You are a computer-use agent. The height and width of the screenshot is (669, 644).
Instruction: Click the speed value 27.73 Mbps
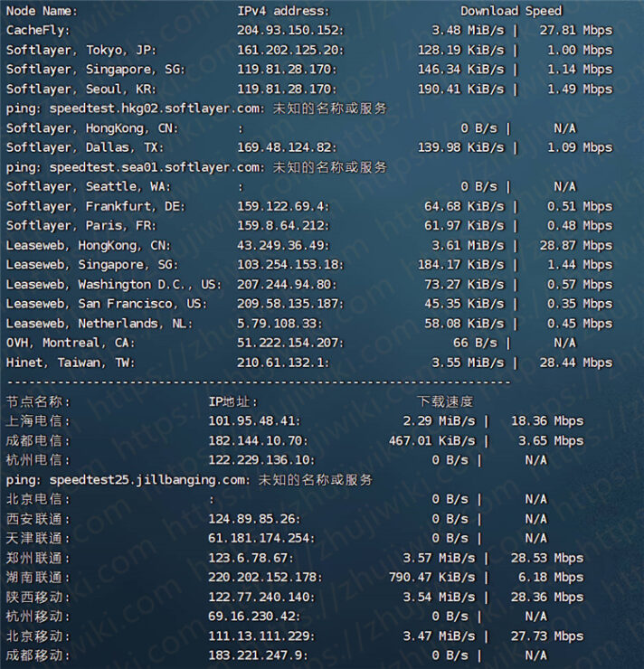coord(547,636)
